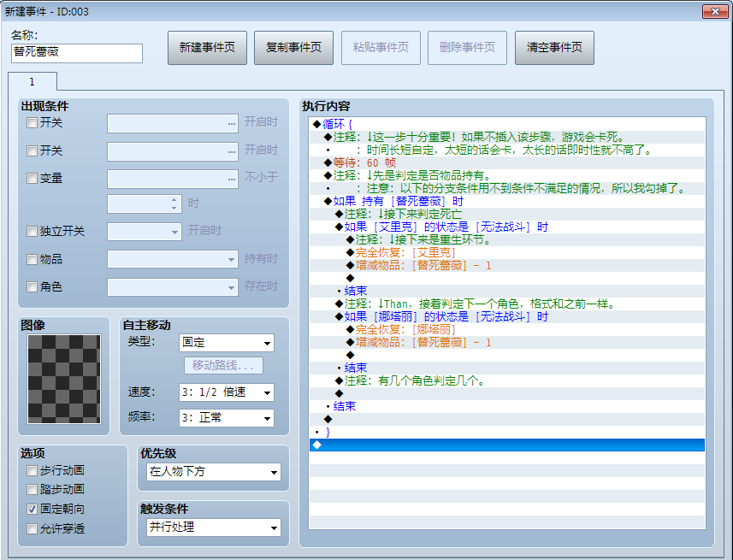The image size is (733, 560).
Task: Select the 增减物品 line under 艾里克
Action: pyautogui.click(x=507, y=266)
